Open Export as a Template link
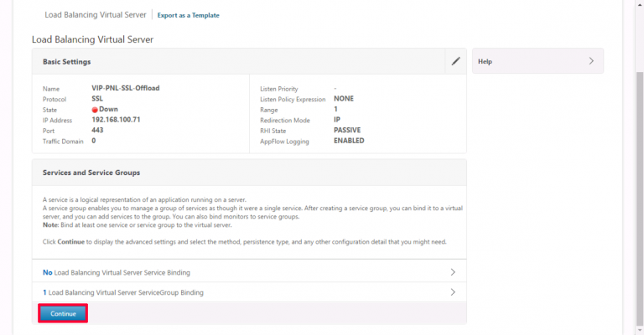This screenshot has width=644, height=335. [x=188, y=15]
